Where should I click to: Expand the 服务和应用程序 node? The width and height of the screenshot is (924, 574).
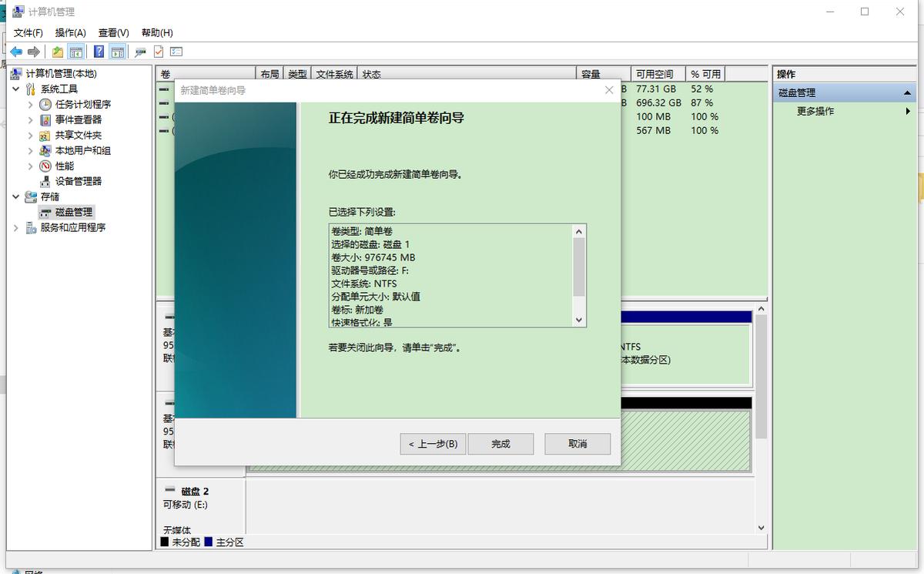tap(15, 227)
